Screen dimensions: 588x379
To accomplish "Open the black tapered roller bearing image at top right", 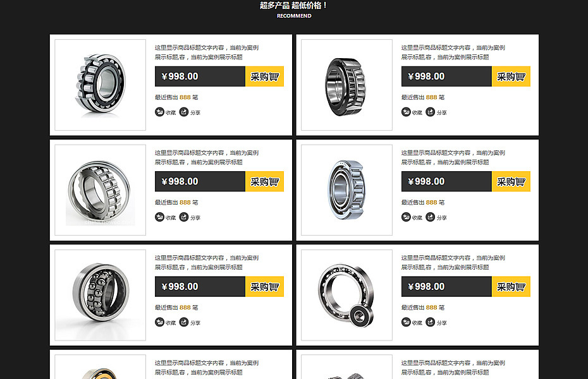I will tap(346, 85).
